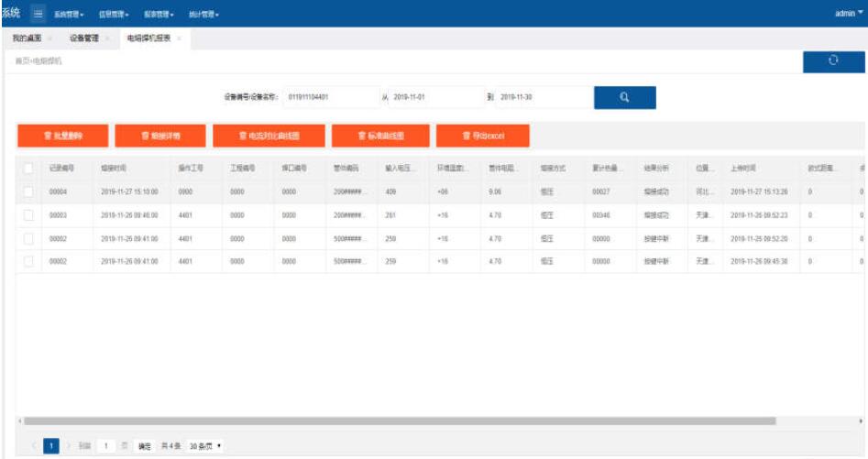The image size is (868, 459).
Task: Click the 导出excel export button
Action: (x=483, y=136)
